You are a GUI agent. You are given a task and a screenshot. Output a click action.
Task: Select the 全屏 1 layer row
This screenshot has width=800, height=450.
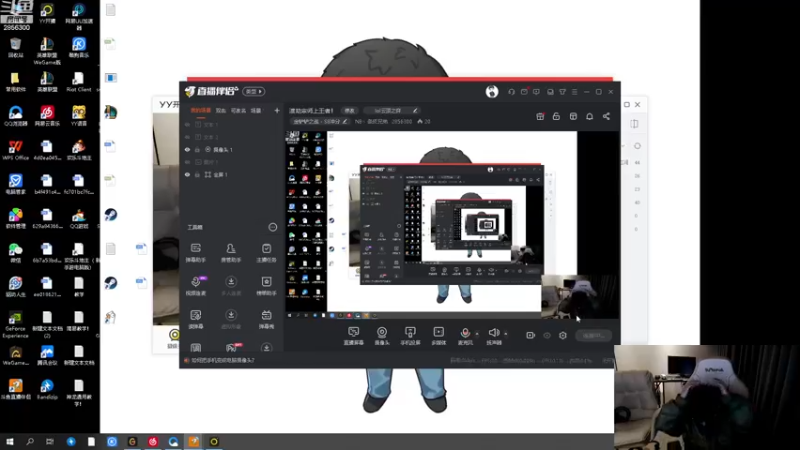coord(233,174)
